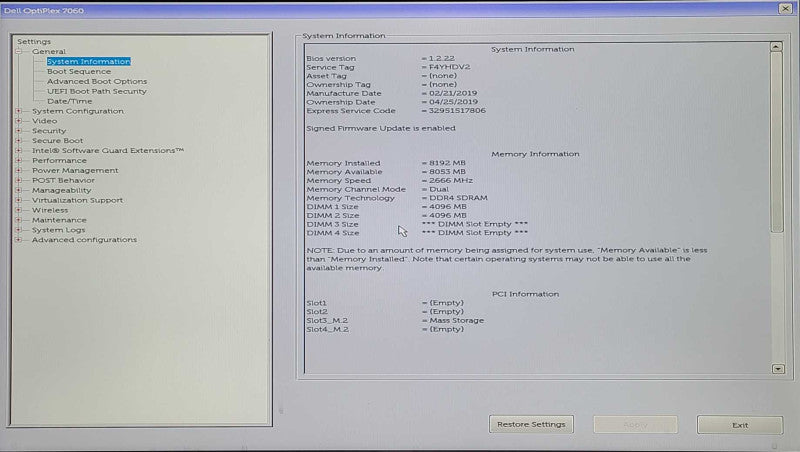Expand the POST Behavior node
800x452 pixels.
pos(19,180)
